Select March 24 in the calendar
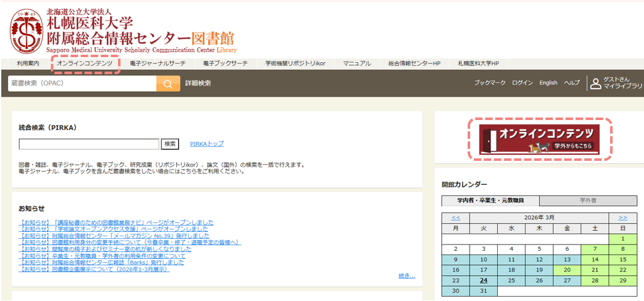This screenshot has width=644, height=301. click(483, 280)
